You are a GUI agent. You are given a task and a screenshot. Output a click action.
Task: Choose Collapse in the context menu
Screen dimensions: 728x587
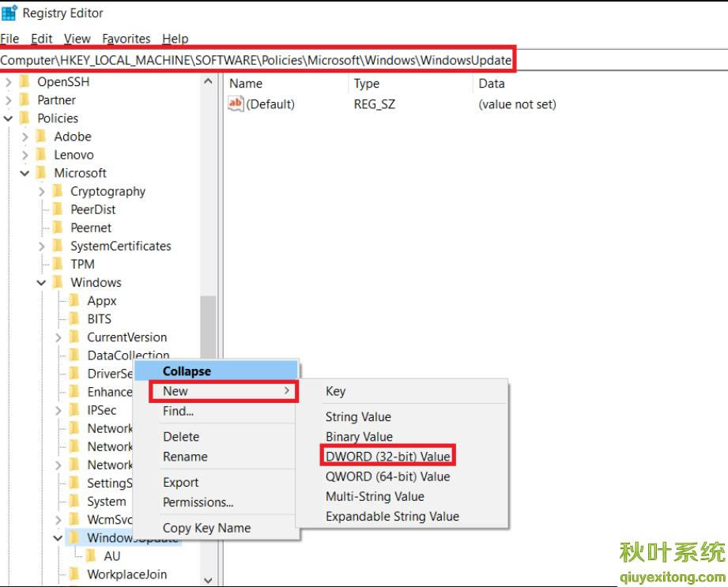(216, 371)
